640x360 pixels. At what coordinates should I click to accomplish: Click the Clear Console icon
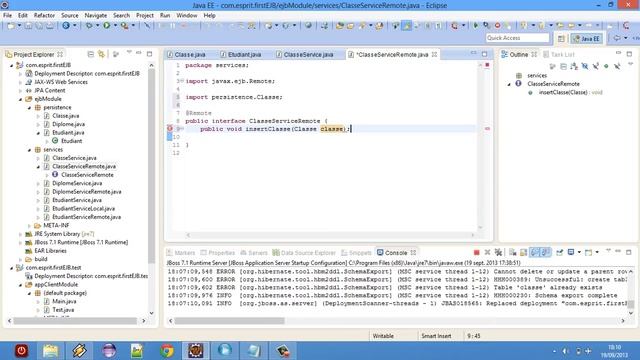[x=513, y=253]
